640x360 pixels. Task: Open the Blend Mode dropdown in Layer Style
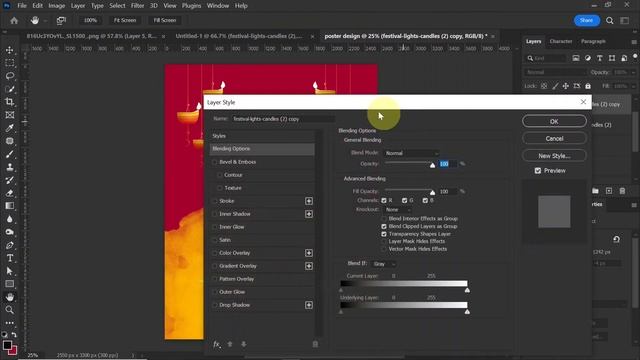[x=411, y=153]
